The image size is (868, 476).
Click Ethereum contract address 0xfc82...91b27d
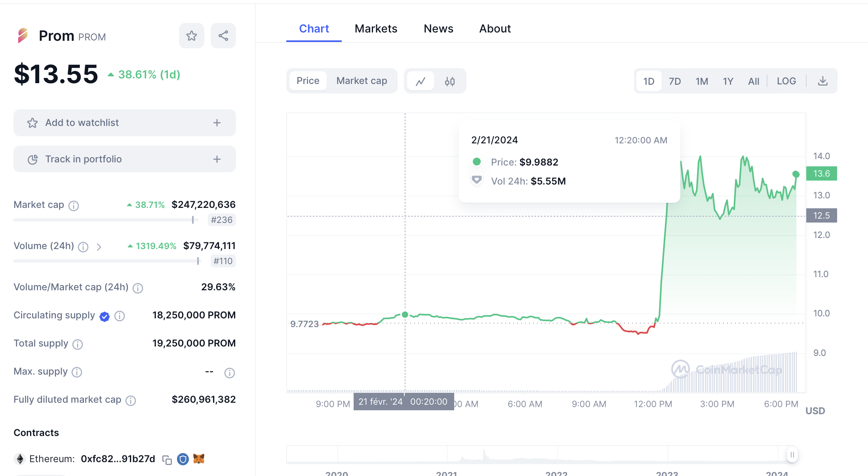118,459
